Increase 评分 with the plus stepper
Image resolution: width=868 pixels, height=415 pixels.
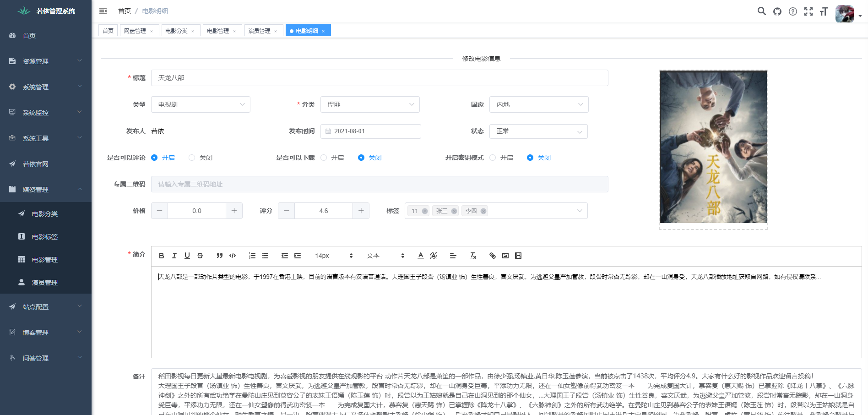[361, 211]
